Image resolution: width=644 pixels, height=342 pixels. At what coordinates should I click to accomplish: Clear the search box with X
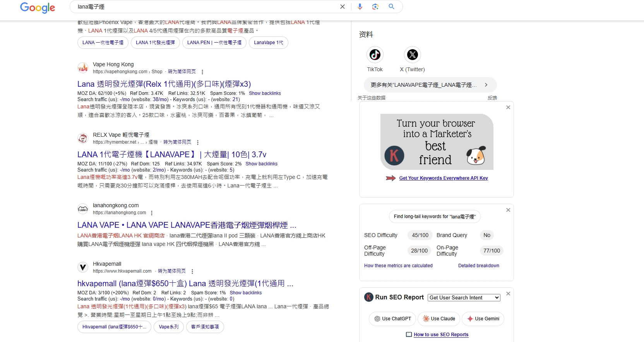(x=343, y=7)
